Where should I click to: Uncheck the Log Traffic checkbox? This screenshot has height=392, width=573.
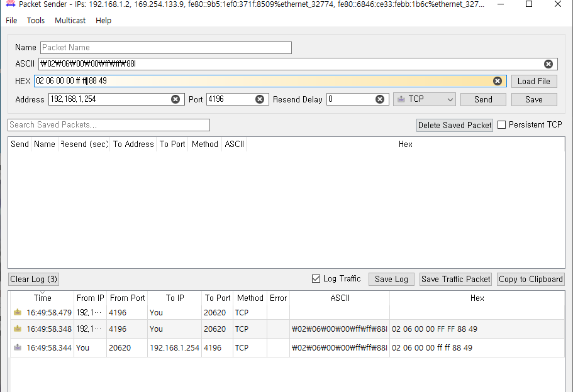tap(316, 279)
